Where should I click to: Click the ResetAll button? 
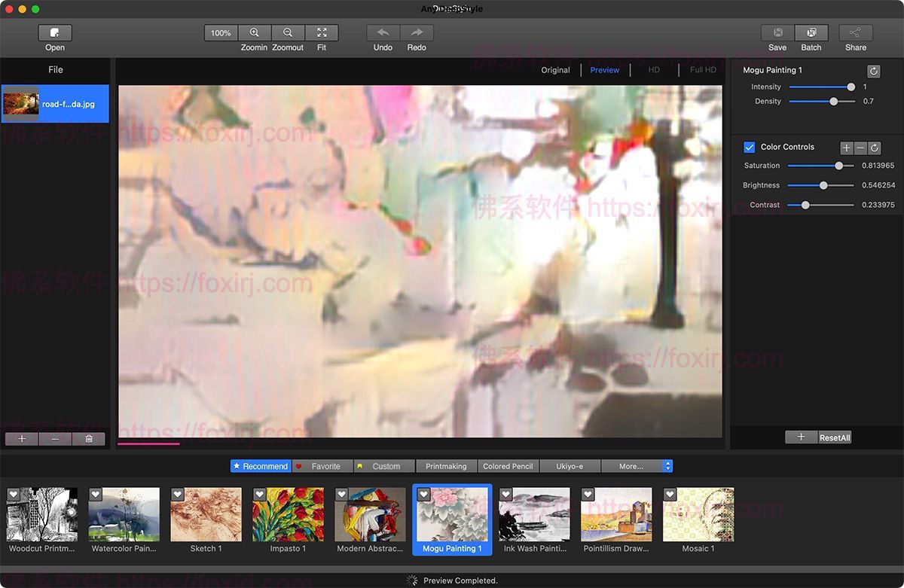833,437
